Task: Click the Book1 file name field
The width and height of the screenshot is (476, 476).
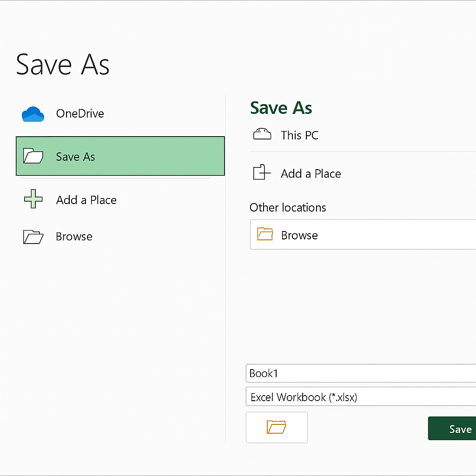Action: (360, 373)
